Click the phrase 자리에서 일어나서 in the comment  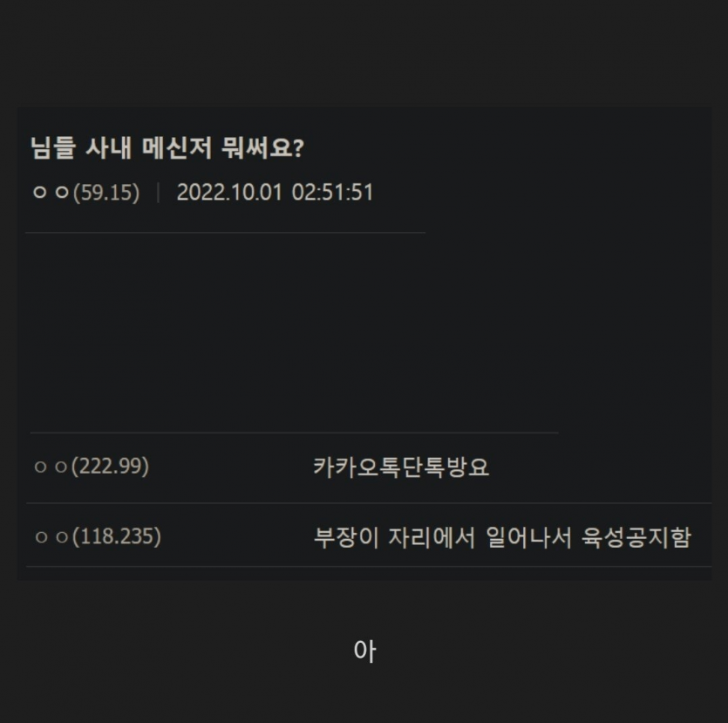tap(480, 537)
